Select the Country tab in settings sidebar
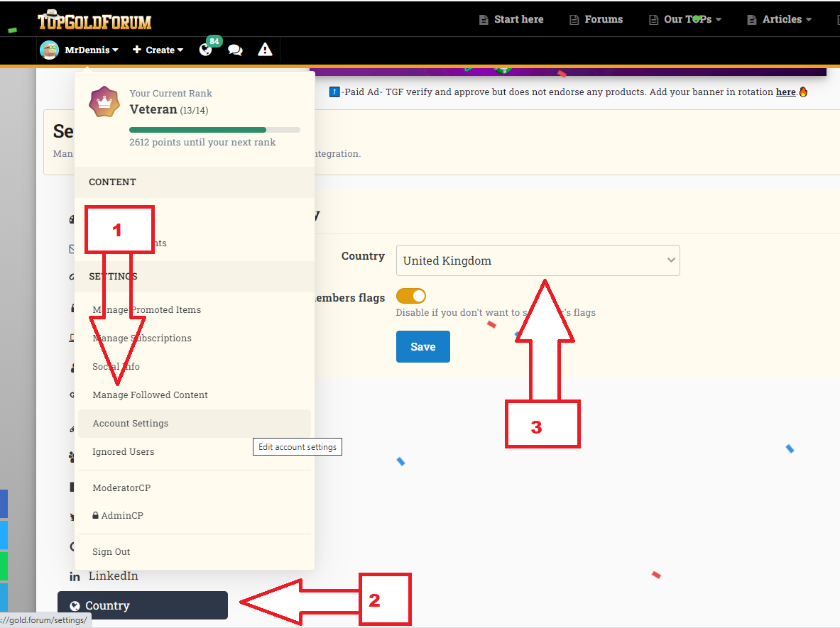The image size is (840, 628). coord(143,605)
